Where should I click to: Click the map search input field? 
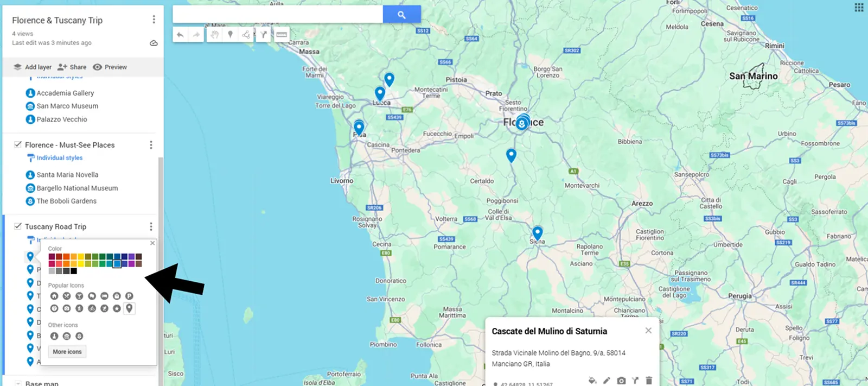tap(278, 15)
